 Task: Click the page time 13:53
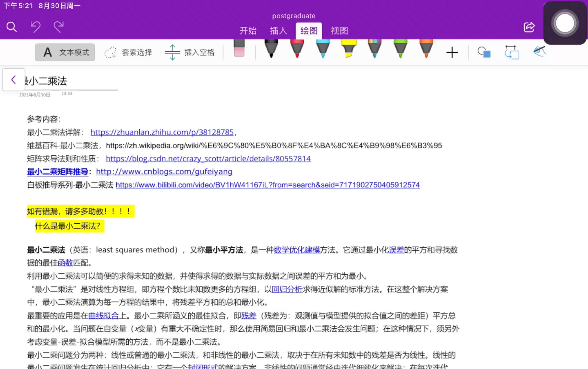(x=67, y=94)
